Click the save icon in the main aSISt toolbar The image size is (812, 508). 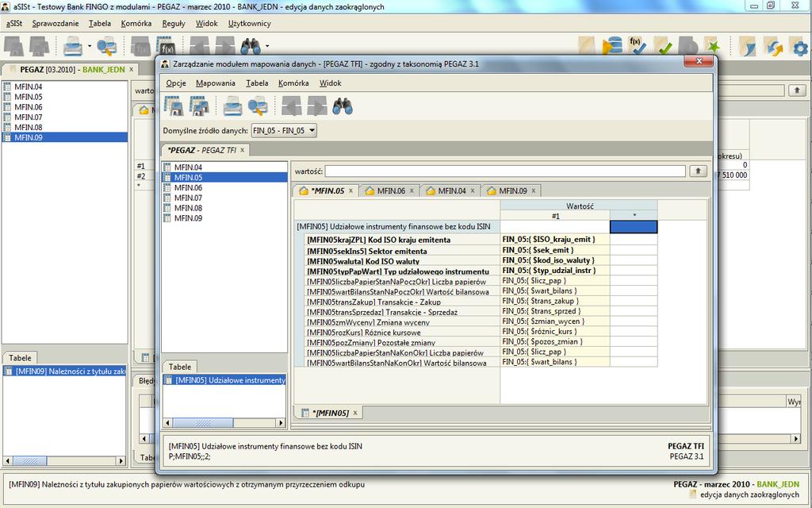14,46
